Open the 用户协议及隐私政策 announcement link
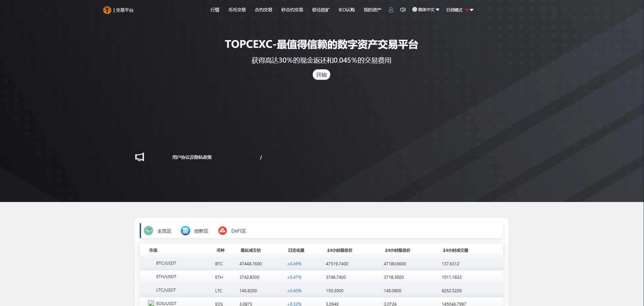This screenshot has width=644, height=306. pyautogui.click(x=192, y=157)
